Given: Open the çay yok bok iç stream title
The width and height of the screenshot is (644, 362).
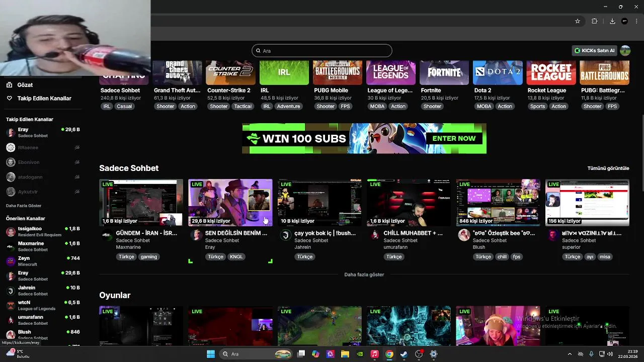Looking at the screenshot, I should pos(325,233).
